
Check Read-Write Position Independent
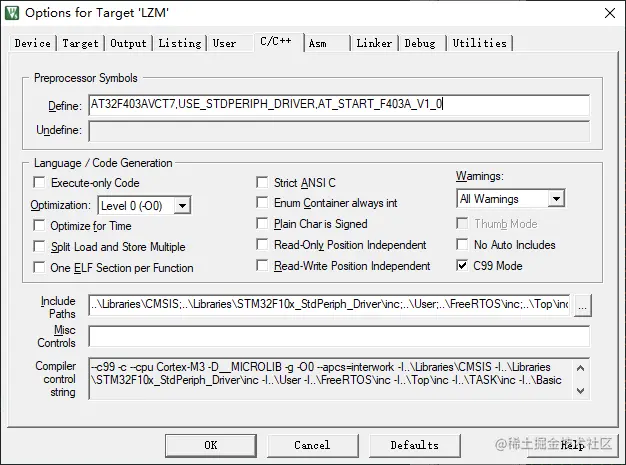tap(262, 266)
